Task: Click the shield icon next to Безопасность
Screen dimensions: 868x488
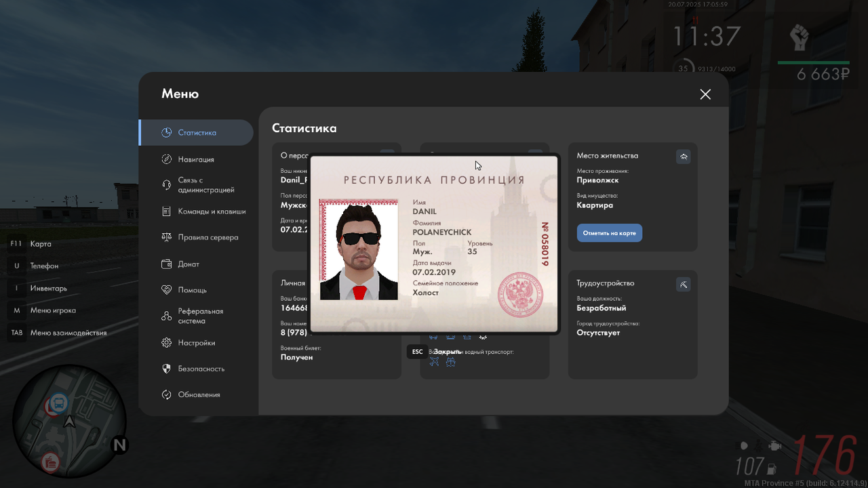Action: point(166,369)
